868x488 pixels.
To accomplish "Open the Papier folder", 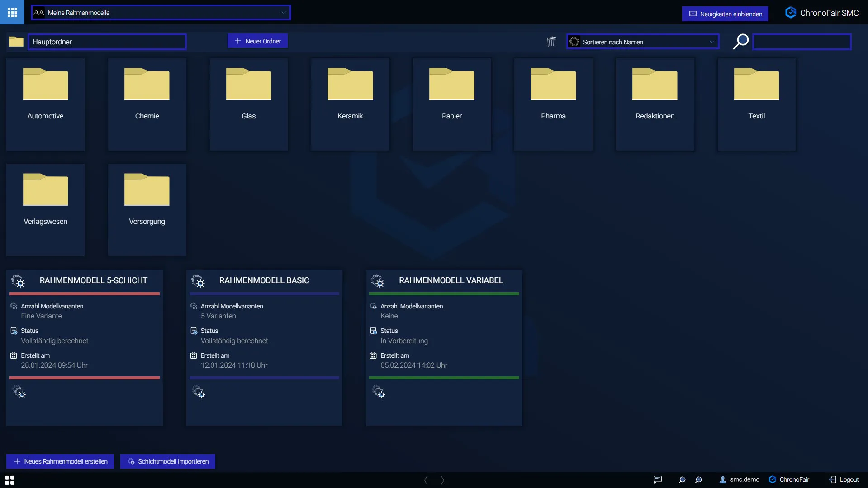I will 452,104.
